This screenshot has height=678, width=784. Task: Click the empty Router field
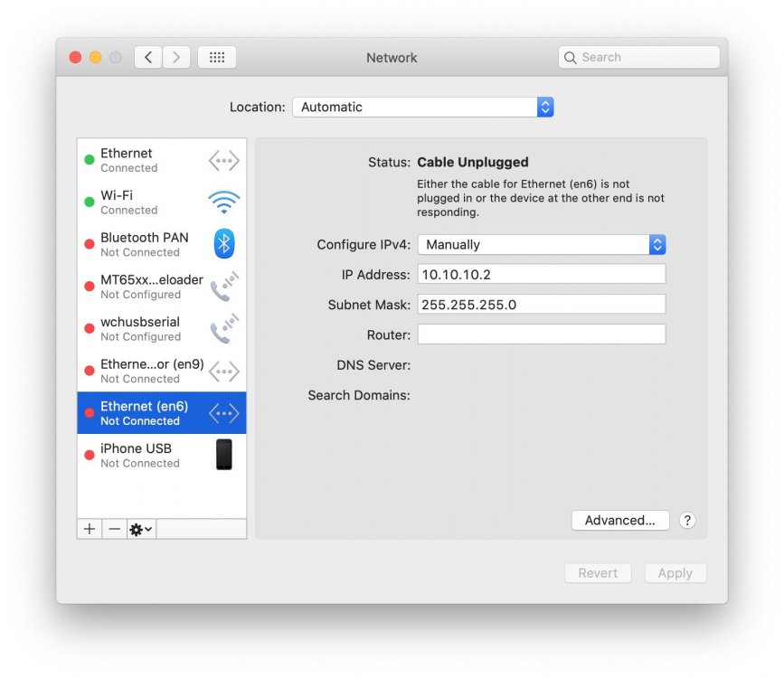pyautogui.click(x=542, y=334)
